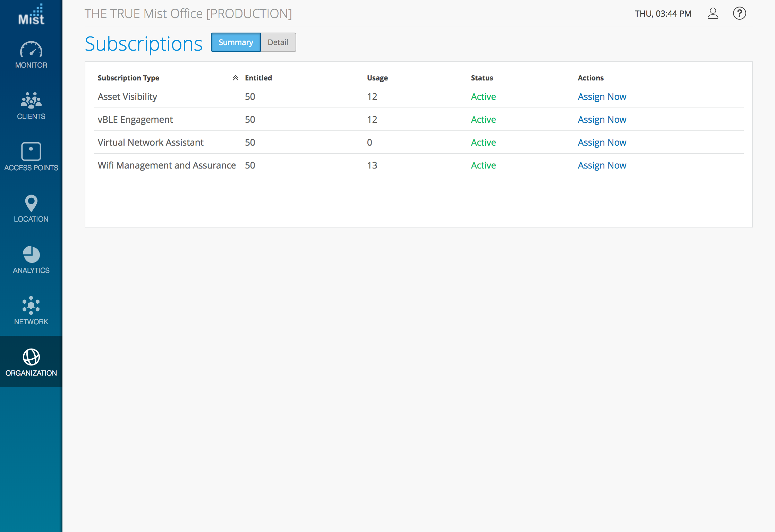Image resolution: width=775 pixels, height=532 pixels.
Task: Open the help question mark icon
Action: (739, 14)
